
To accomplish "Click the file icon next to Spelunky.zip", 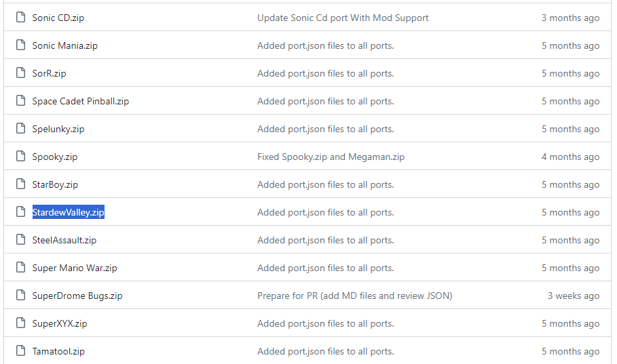I will (x=20, y=129).
